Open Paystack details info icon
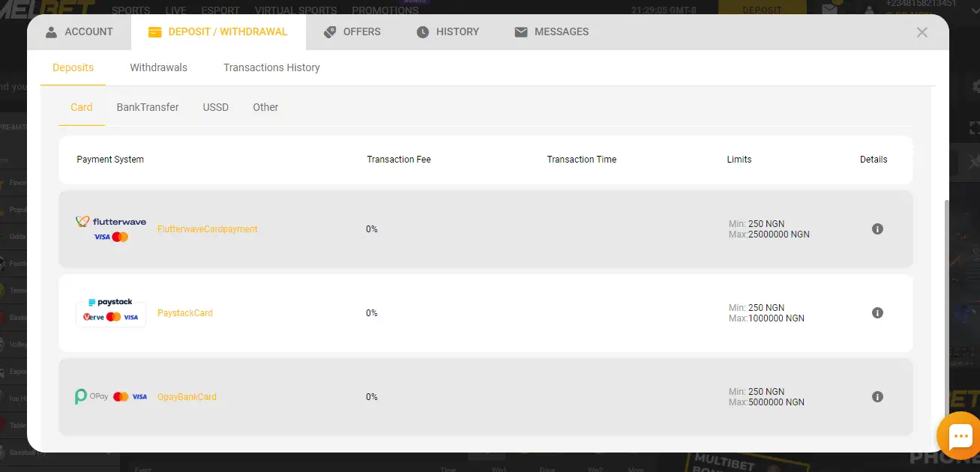Screen dimensions: 980x472 [x=877, y=313]
